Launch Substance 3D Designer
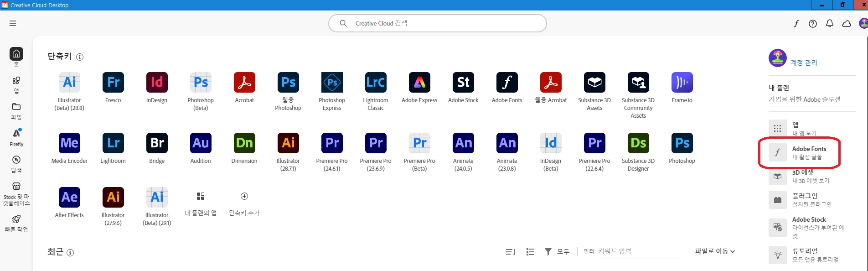Screen dimensions: 868x271 (638, 143)
